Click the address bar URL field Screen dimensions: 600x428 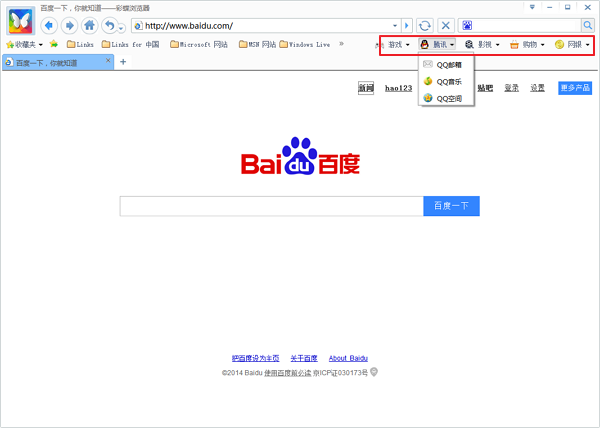[266, 26]
